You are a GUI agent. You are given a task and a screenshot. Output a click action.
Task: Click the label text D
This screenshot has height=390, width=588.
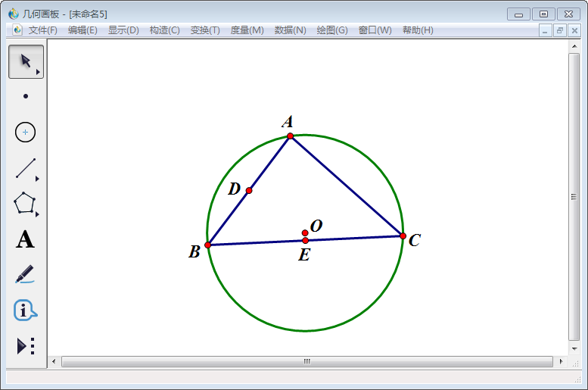(235, 189)
